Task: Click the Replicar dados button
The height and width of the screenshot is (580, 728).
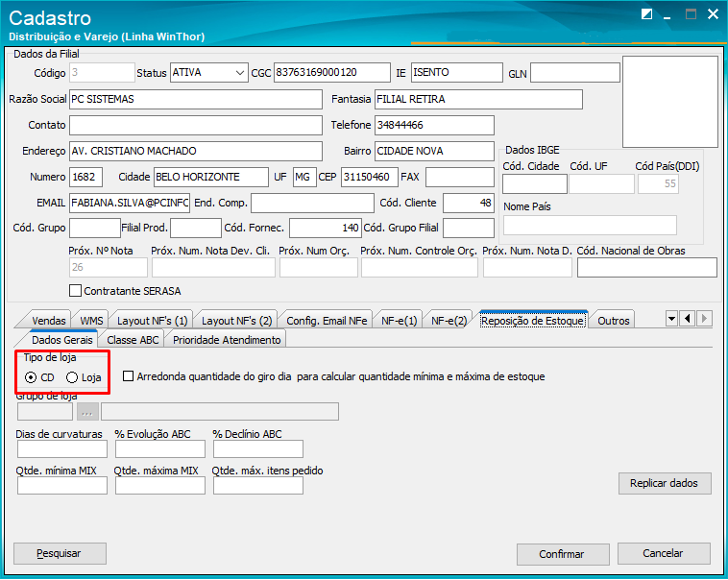Action: point(665,483)
